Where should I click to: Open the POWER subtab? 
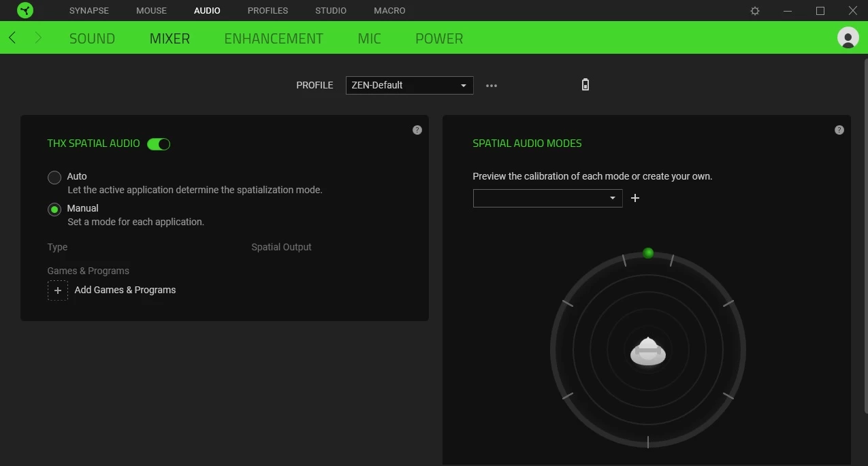(x=439, y=39)
